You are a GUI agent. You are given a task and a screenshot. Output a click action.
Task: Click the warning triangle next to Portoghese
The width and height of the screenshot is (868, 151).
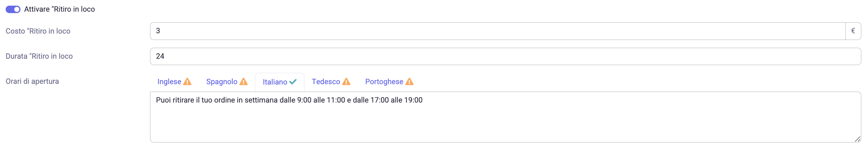[409, 82]
